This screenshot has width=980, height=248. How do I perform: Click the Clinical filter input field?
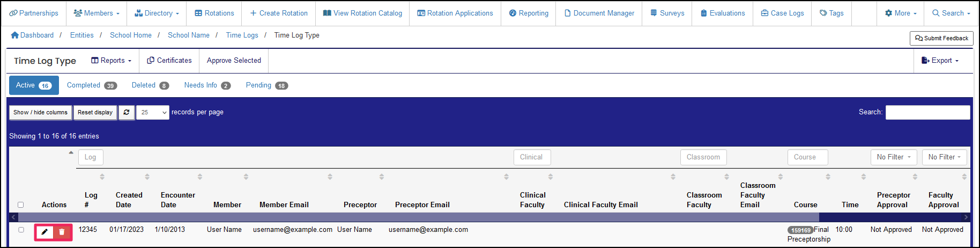coord(532,157)
